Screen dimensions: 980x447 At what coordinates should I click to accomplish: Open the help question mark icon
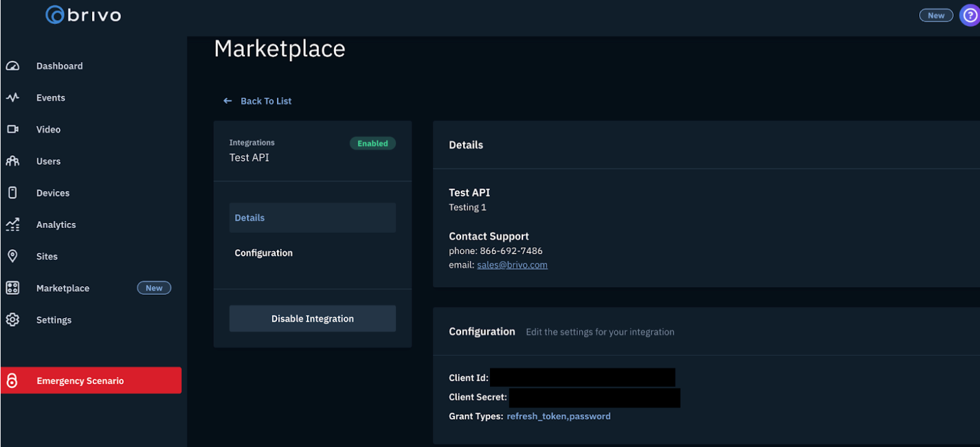pyautogui.click(x=969, y=16)
